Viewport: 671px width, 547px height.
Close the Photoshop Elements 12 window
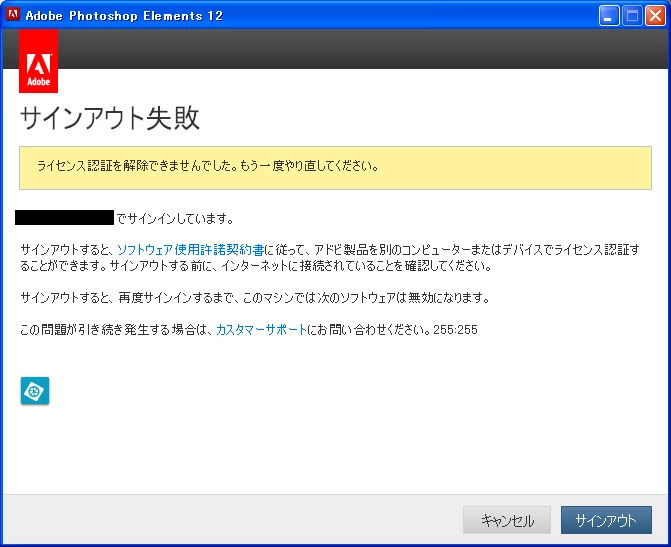pos(655,16)
